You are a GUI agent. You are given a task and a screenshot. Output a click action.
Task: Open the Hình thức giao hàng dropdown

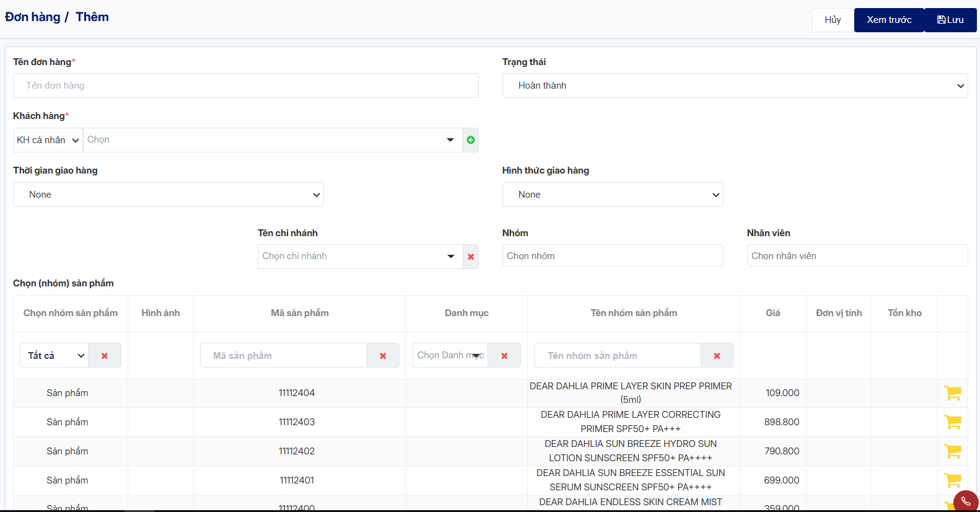[x=613, y=195]
